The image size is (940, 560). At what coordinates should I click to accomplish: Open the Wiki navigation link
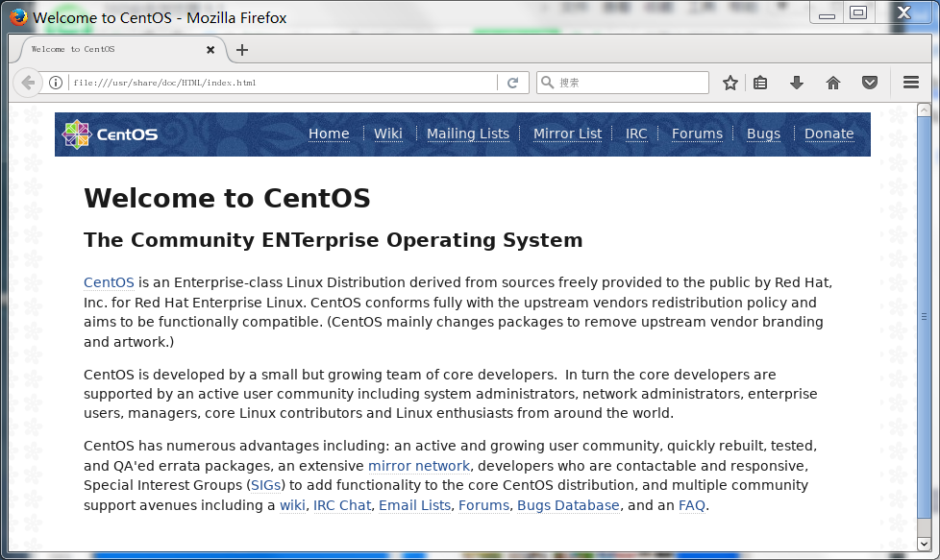point(388,134)
